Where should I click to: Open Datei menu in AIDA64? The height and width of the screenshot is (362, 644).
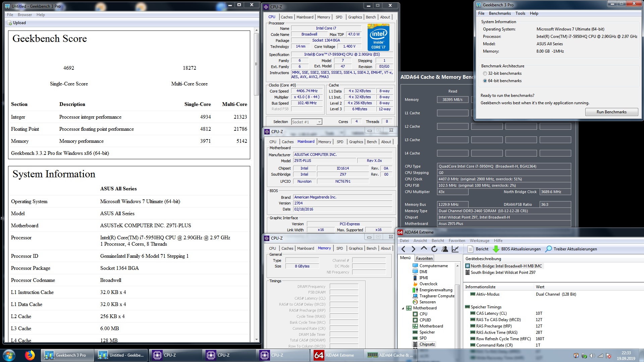(404, 240)
